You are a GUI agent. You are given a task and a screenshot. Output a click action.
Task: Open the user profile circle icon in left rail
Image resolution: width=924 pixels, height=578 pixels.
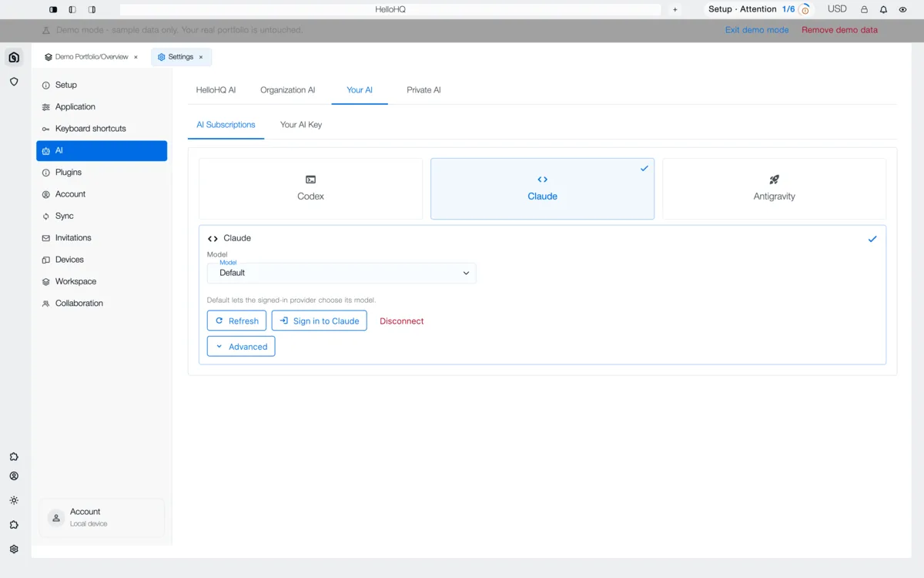[x=14, y=476]
